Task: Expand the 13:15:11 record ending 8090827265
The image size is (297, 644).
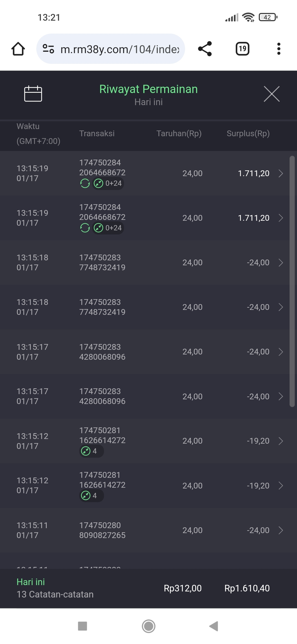Action: [280, 530]
